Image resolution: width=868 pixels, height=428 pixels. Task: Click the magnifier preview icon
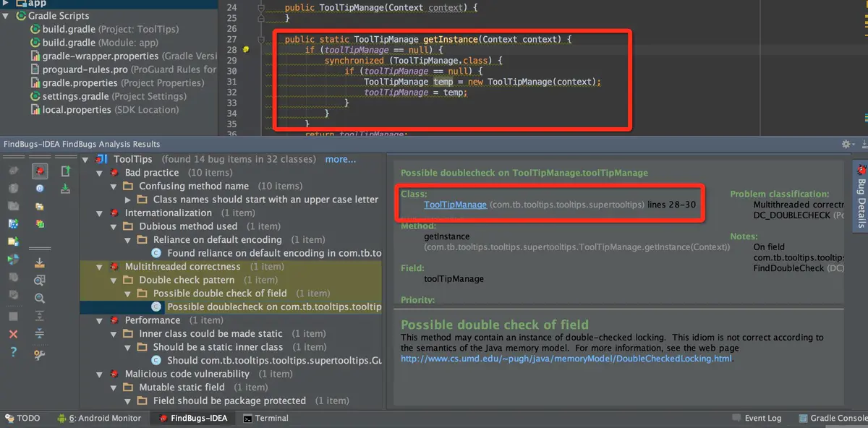[x=39, y=298]
